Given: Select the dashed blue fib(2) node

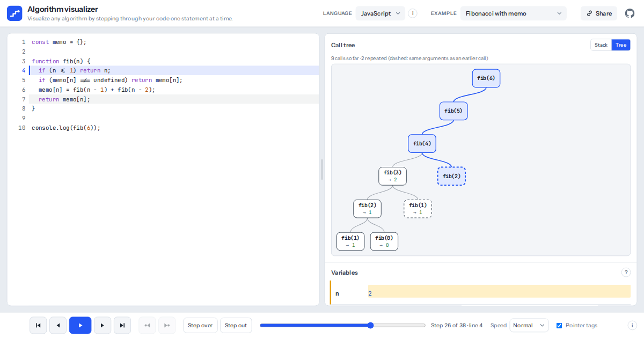Looking at the screenshot, I should coord(451,176).
